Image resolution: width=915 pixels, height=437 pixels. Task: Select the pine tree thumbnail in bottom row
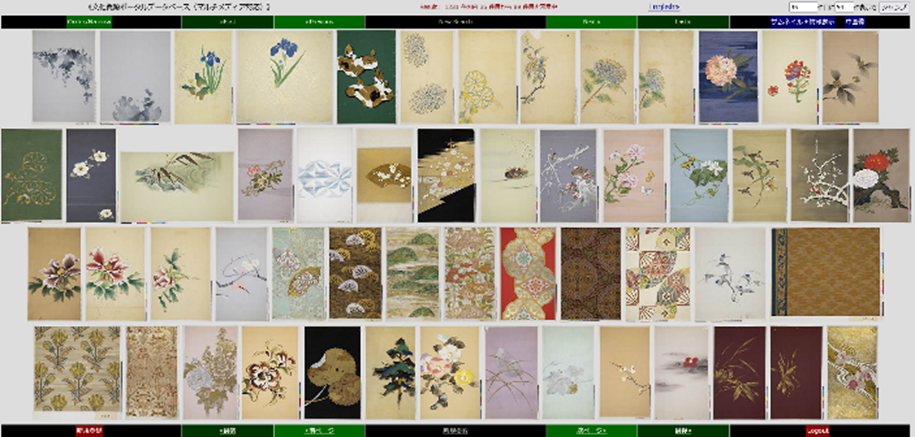pos(389,371)
